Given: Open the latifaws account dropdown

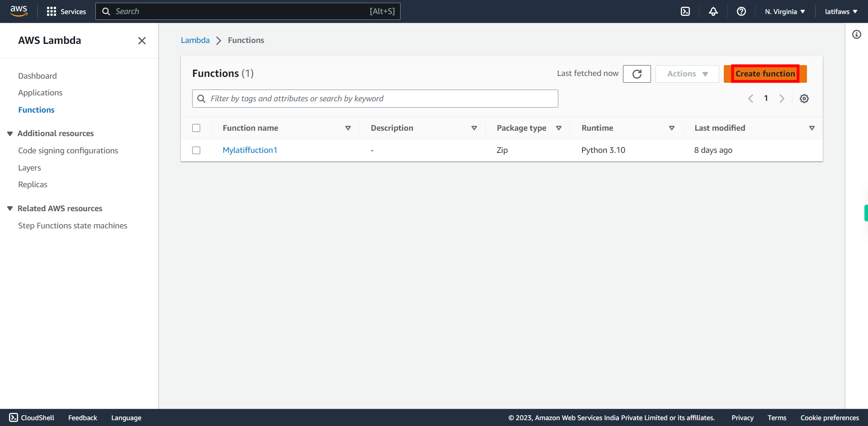Looking at the screenshot, I should pyautogui.click(x=841, y=11).
